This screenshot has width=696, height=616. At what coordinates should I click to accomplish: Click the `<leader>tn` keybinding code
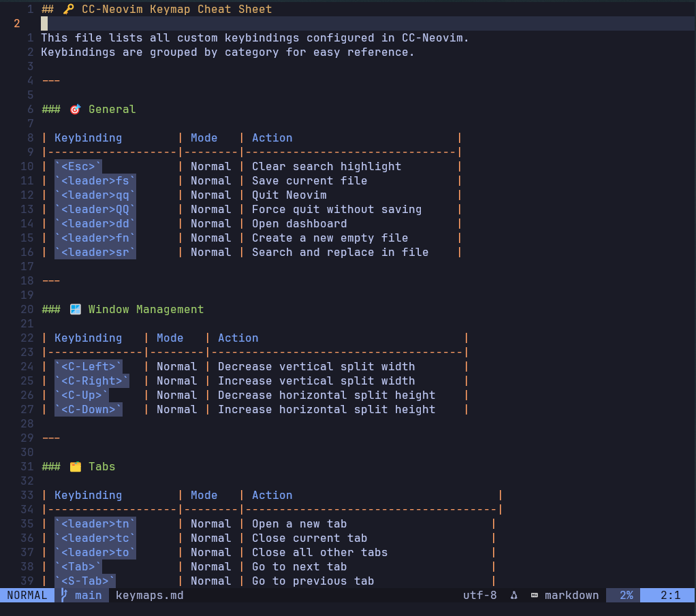[95, 524]
